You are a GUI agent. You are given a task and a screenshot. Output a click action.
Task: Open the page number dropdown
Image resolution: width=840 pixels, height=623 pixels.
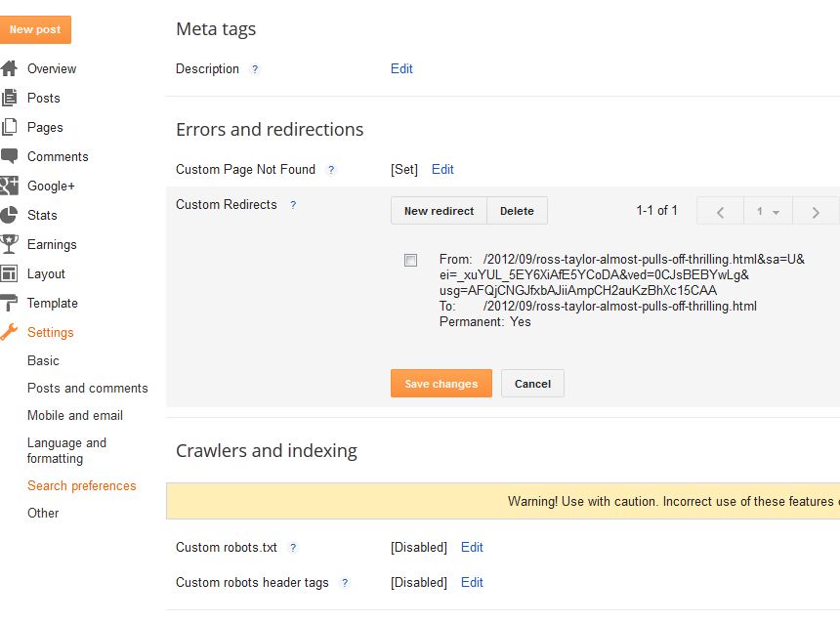coord(768,211)
